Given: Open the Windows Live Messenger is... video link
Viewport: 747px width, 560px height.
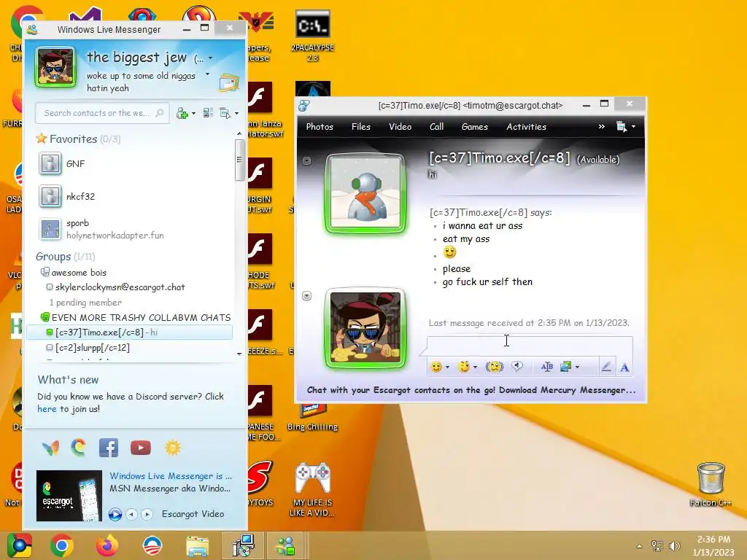Looking at the screenshot, I should coord(171,476).
